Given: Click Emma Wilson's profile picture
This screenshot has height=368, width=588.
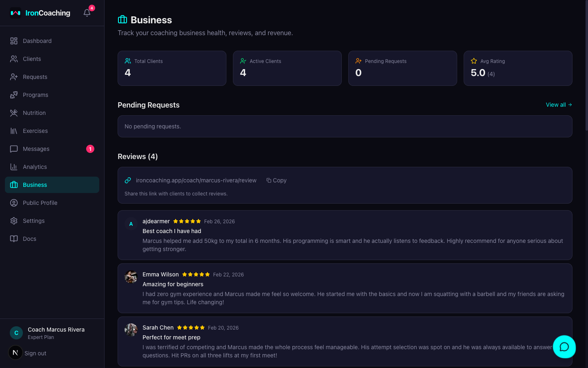Looking at the screenshot, I should tap(131, 277).
